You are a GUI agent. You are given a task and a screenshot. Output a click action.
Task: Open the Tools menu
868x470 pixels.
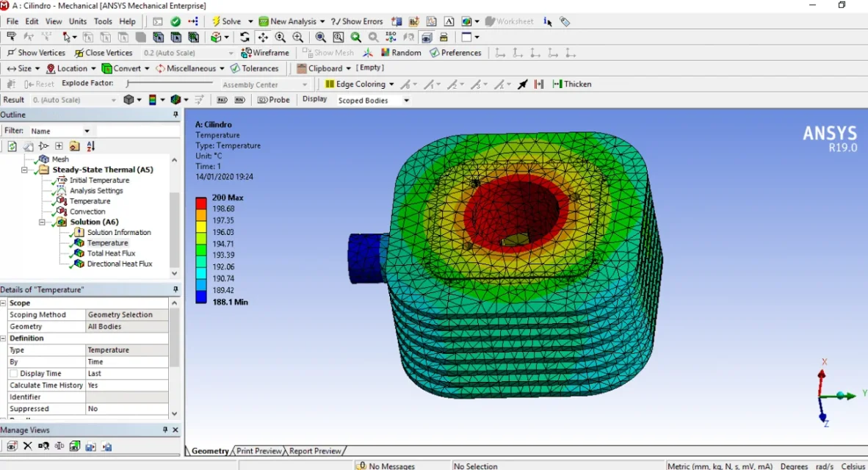click(102, 21)
